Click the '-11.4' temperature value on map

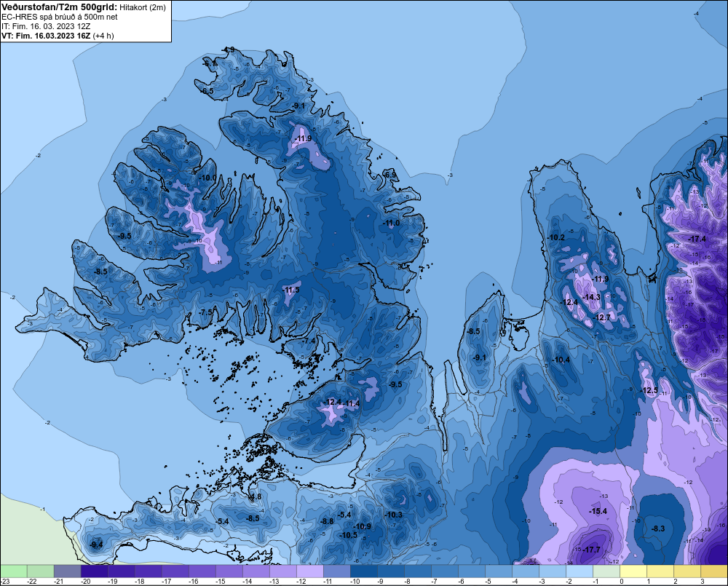(352, 403)
